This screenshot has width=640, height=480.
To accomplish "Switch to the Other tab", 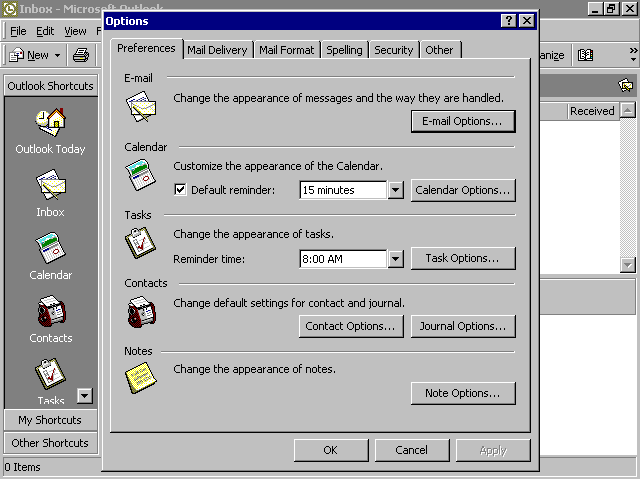I will [440, 50].
